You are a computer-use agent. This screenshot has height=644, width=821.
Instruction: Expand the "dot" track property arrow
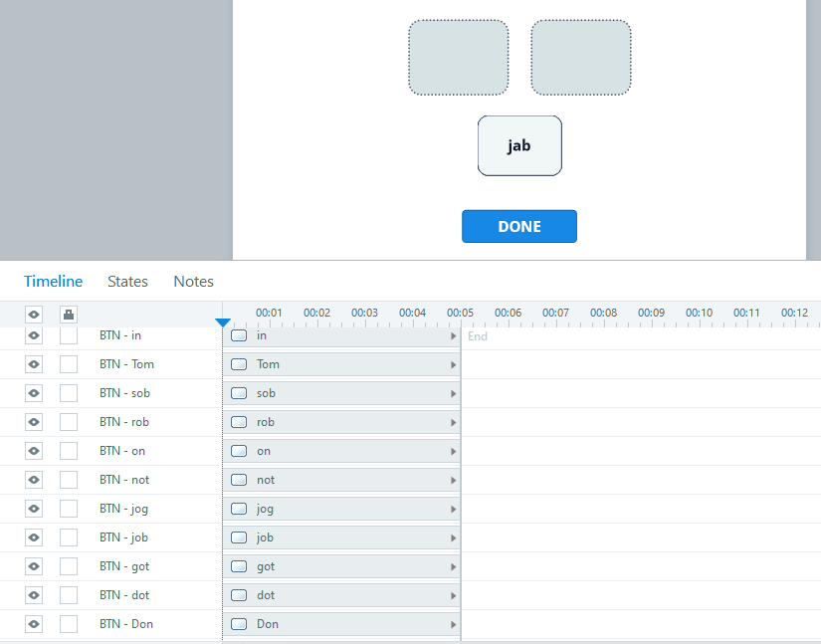(454, 594)
